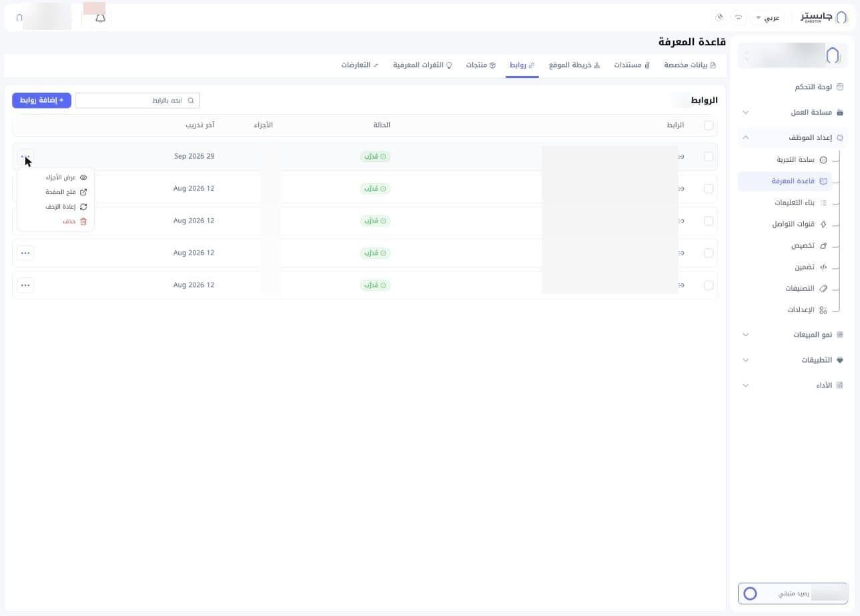Click the Gabster logo in header
The width and height of the screenshot is (860, 616).
pos(824,17)
